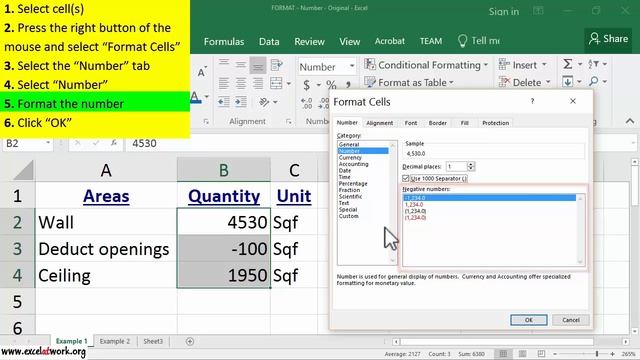
Task: Click Cancel in Format Cells dialog
Action: coord(571,320)
